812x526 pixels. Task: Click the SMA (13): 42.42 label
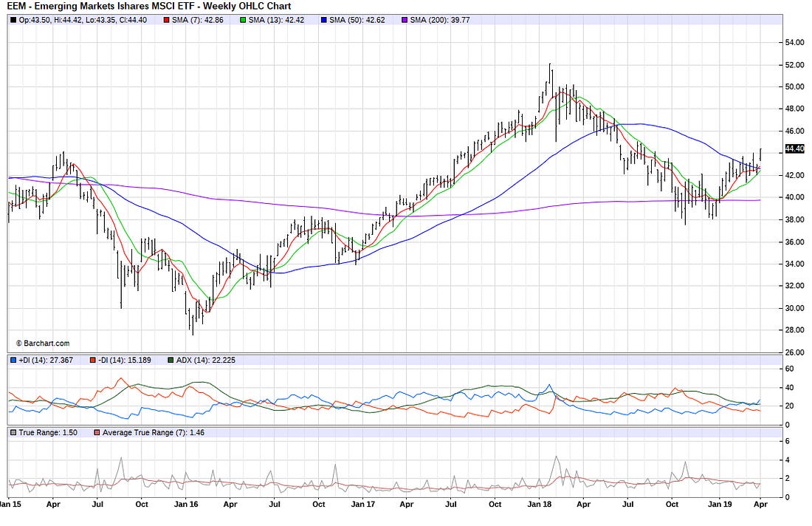[x=277, y=20]
